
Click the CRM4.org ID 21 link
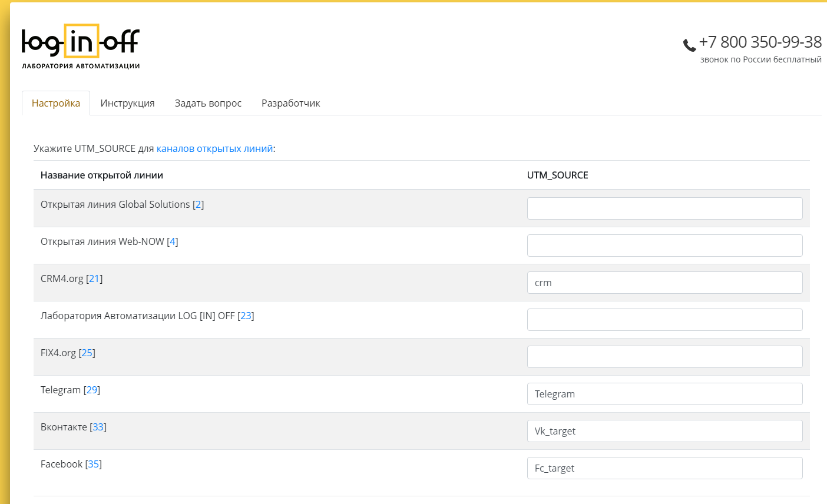94,278
